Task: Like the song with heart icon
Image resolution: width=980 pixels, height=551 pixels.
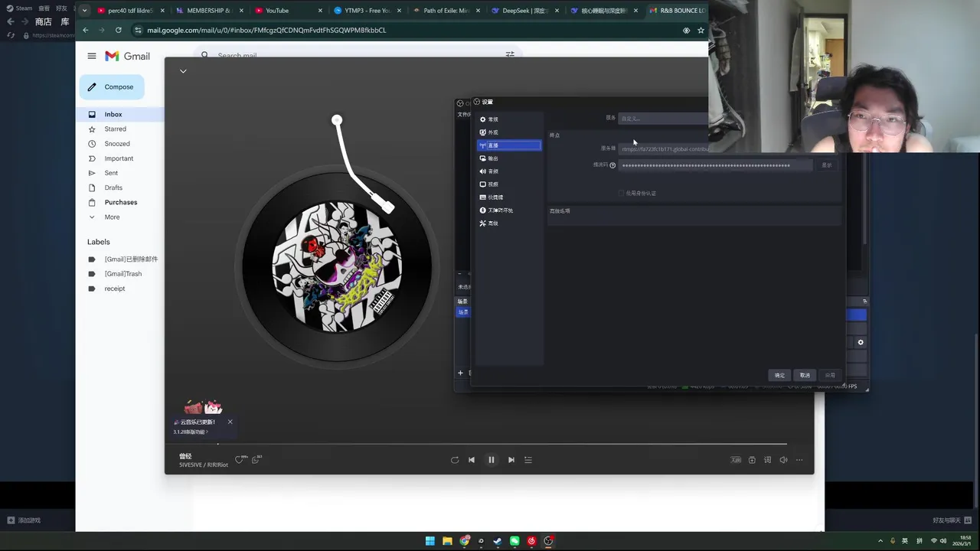Action: click(240, 459)
